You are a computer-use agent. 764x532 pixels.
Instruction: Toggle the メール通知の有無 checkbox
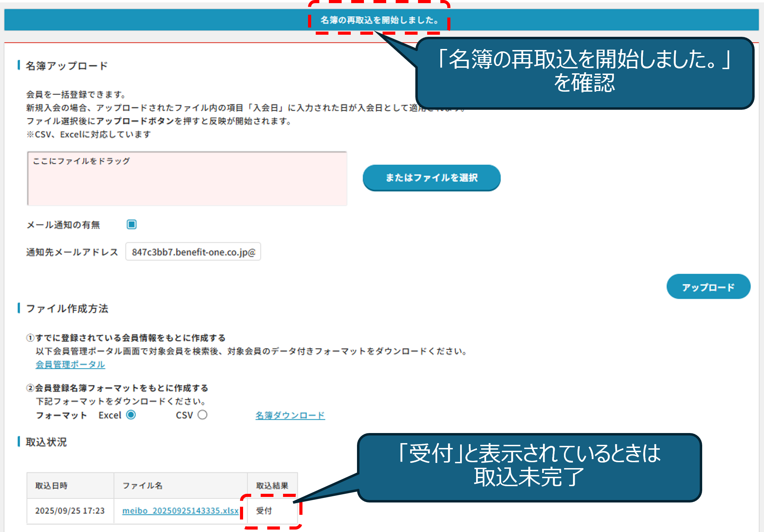click(132, 224)
